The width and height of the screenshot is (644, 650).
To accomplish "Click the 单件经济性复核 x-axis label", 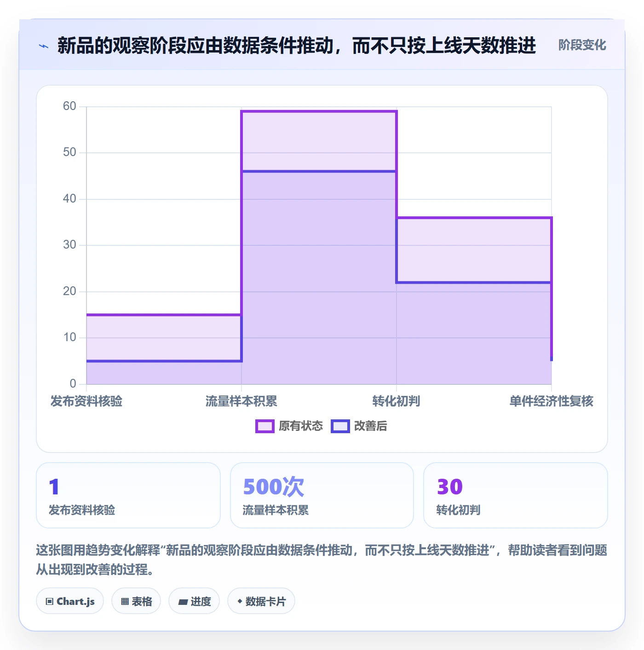I will (552, 401).
